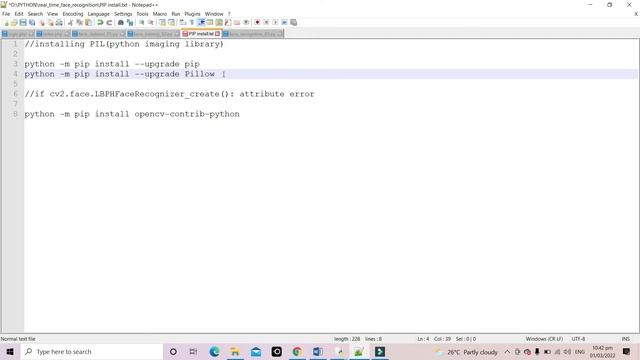Click line 1 installing PIL comment

click(124, 44)
